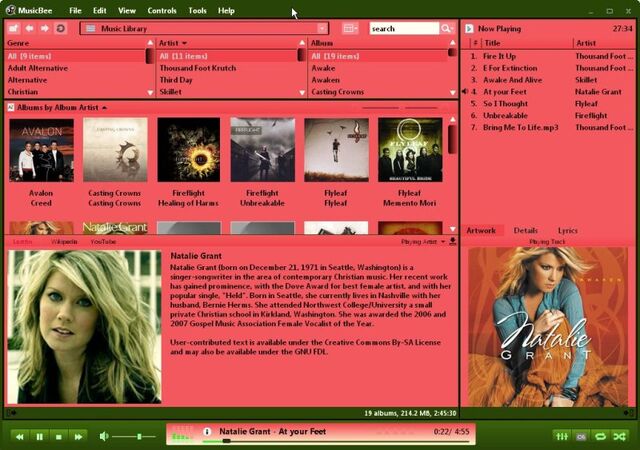Open the Music Library dropdown
The height and width of the screenshot is (450, 640).
[322, 28]
